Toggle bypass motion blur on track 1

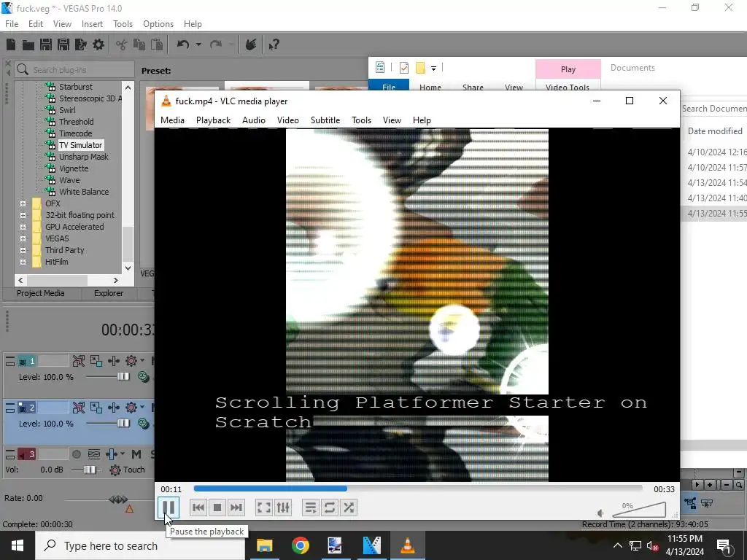(x=79, y=361)
